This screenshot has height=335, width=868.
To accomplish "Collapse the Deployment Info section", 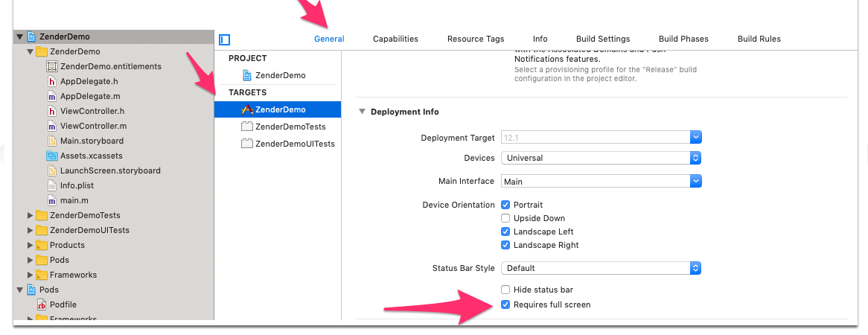I will [362, 112].
